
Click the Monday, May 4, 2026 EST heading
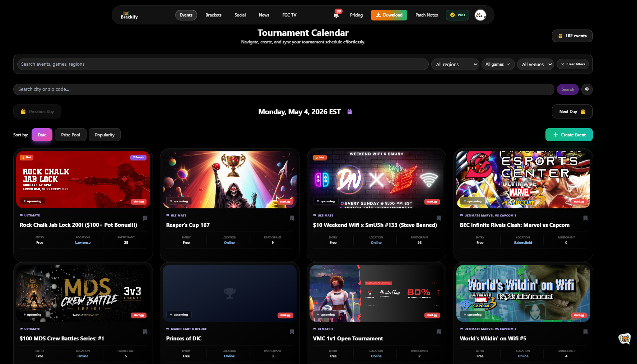click(299, 112)
